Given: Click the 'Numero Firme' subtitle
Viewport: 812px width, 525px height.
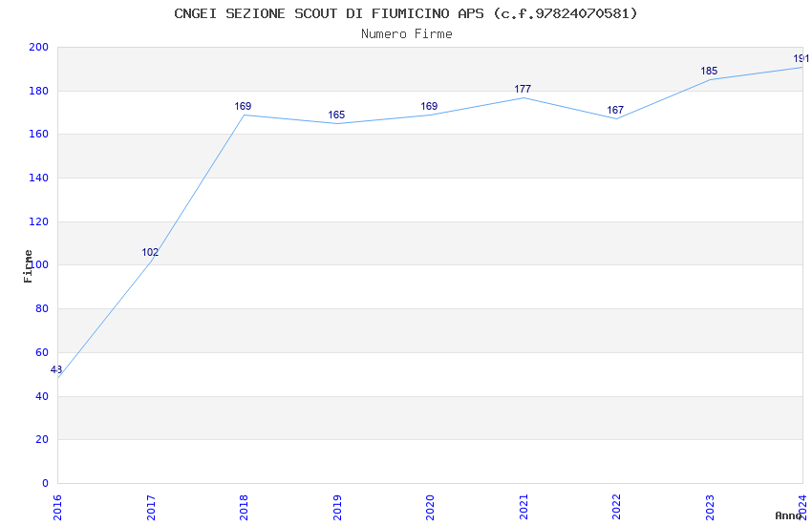Looking at the screenshot, I should point(406,34).
